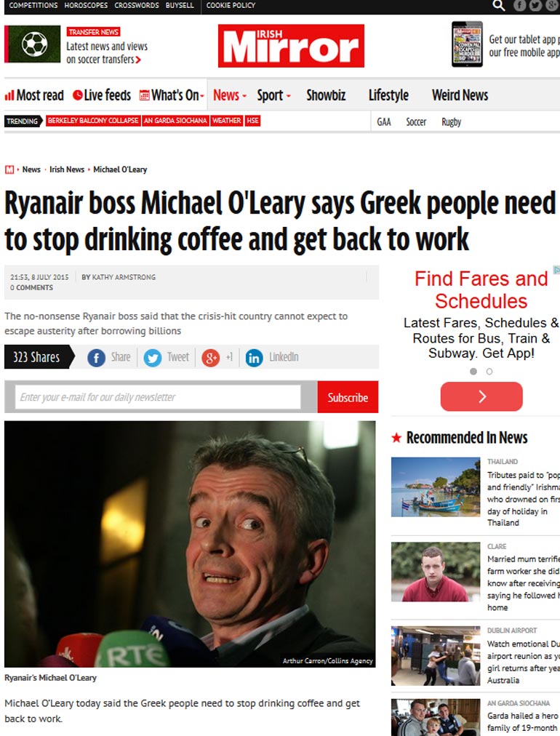The height and width of the screenshot is (736, 560).
Task: Open Most read bar-chart icon
Action: pyautogui.click(x=9, y=95)
